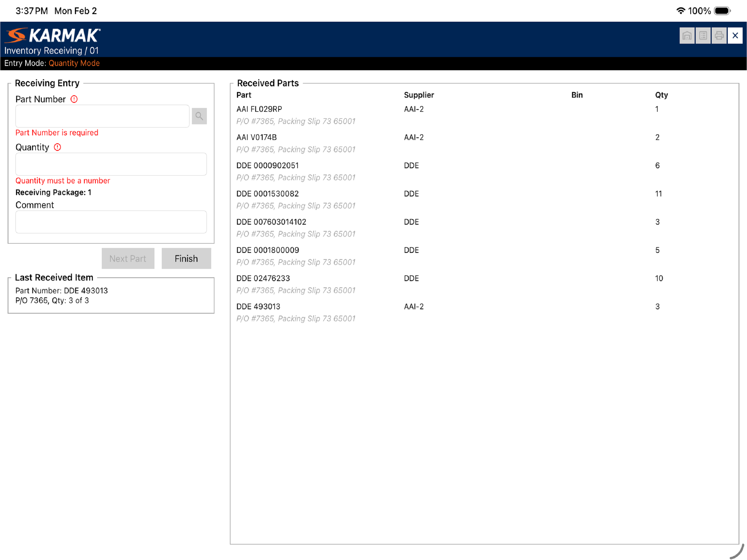The image size is (747, 560).
Task: Open the list view icon in the header
Action: 703,36
